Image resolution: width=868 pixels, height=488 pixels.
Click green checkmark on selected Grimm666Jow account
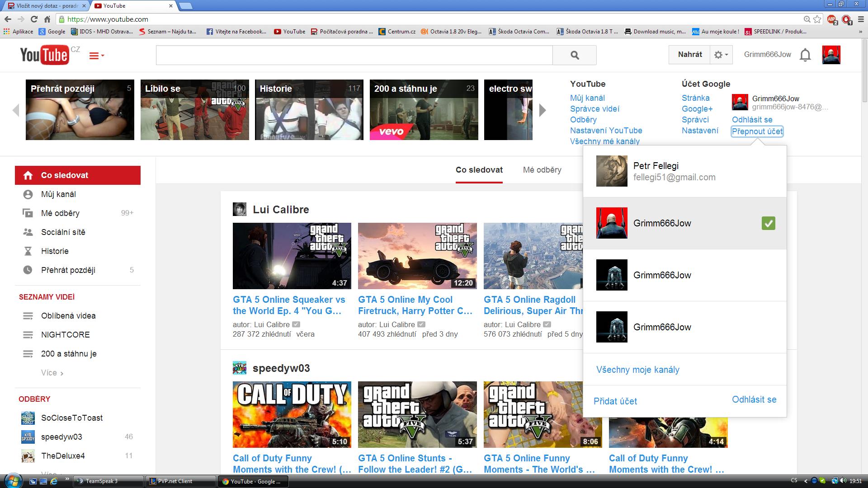pyautogui.click(x=768, y=223)
